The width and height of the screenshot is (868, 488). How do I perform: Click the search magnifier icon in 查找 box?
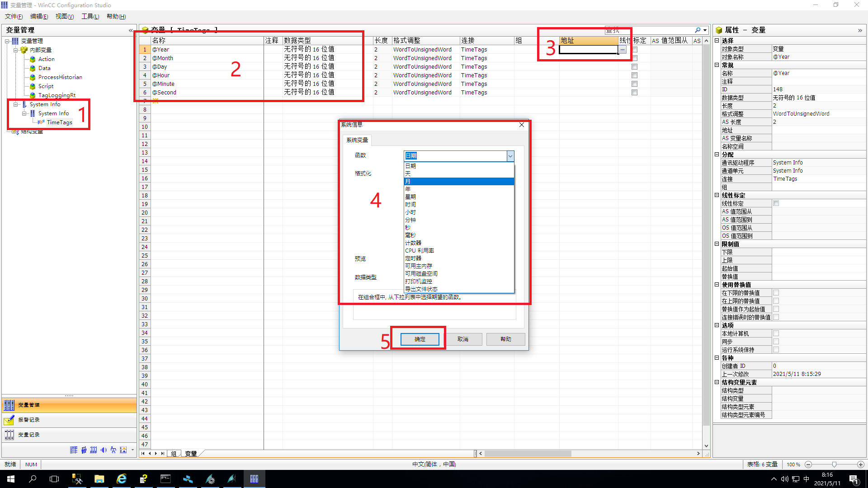698,30
